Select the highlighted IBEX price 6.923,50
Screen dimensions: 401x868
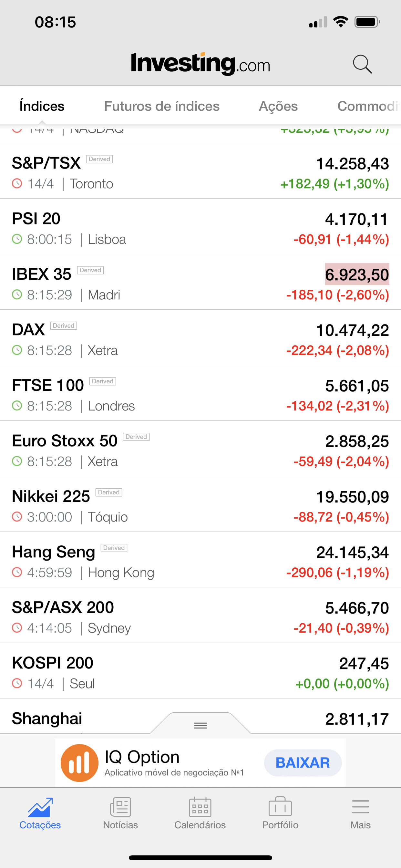click(357, 274)
